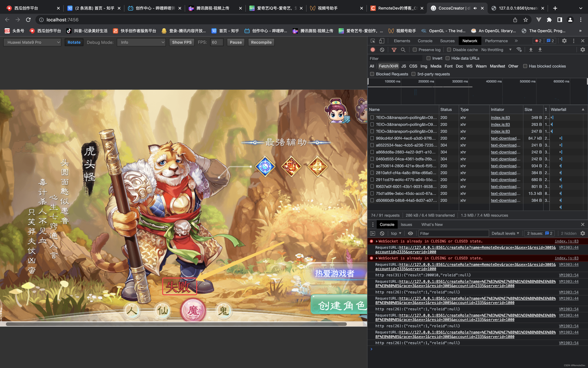Select the blue yin-yang skill icon

tap(265, 167)
